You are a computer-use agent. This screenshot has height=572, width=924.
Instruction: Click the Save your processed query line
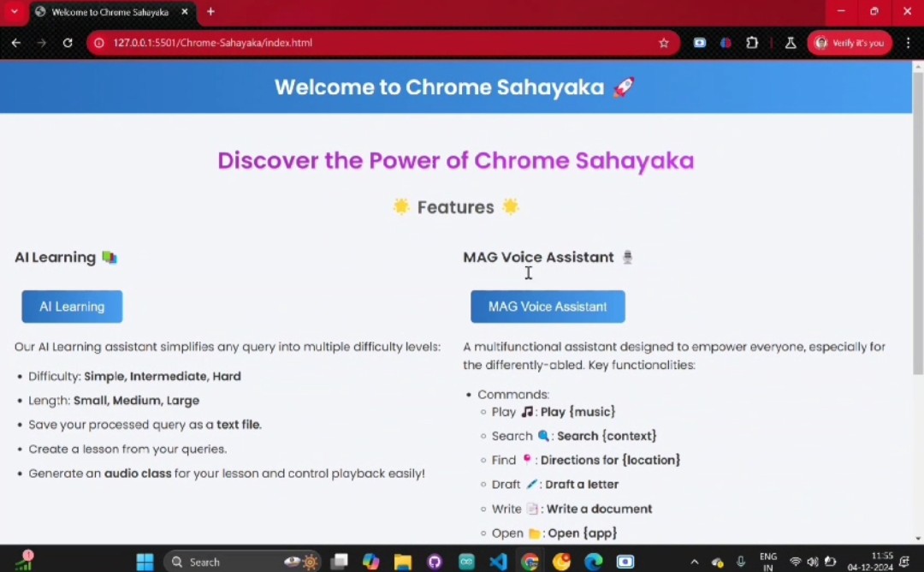point(145,425)
